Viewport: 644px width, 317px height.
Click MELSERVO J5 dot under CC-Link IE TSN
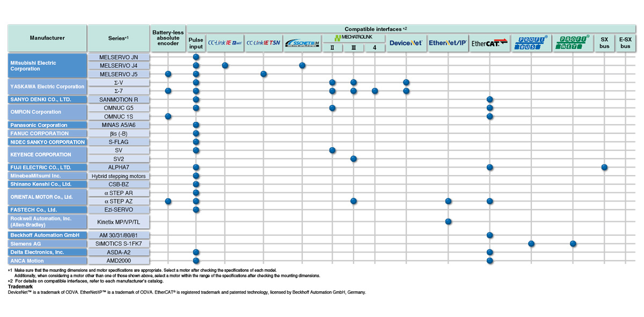[x=264, y=74]
